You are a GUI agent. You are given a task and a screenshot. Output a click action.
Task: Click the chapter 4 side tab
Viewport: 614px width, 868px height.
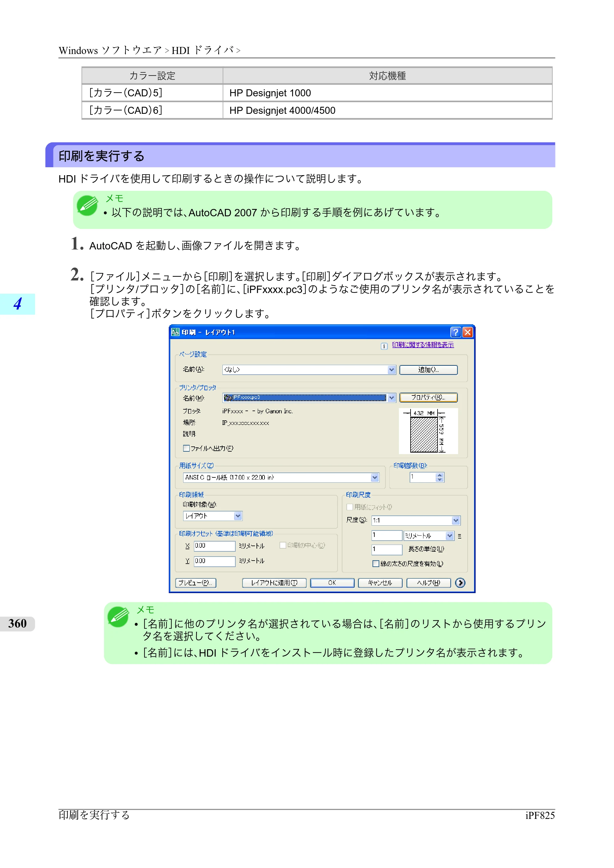point(17,304)
